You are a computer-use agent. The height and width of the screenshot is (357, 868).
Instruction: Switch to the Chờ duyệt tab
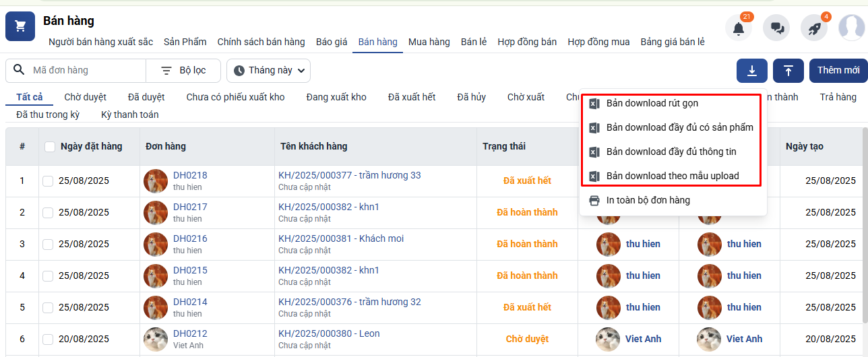click(x=85, y=97)
